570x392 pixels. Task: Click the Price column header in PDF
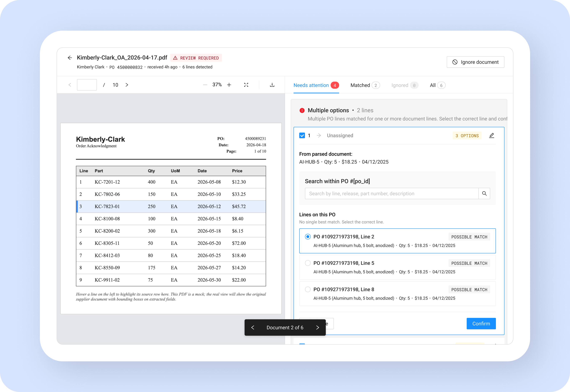(237, 171)
